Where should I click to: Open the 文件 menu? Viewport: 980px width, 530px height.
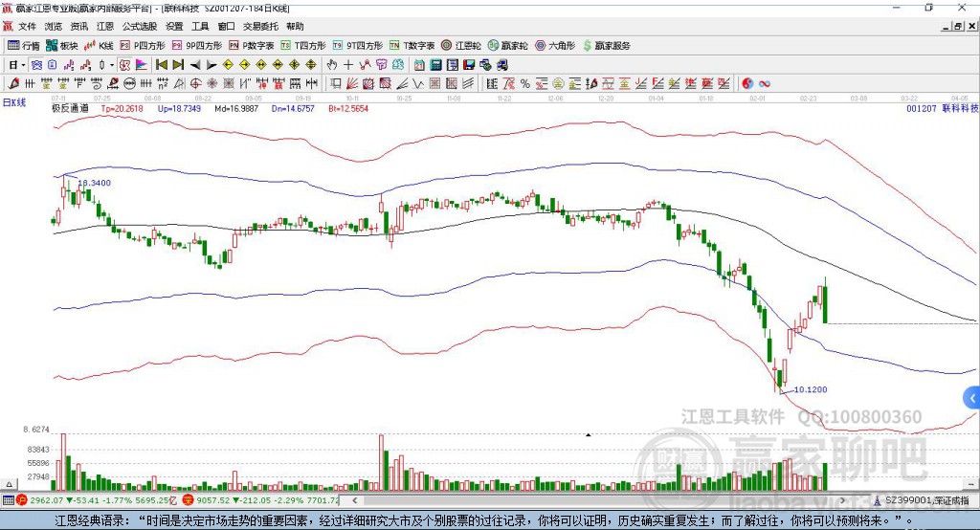27,26
